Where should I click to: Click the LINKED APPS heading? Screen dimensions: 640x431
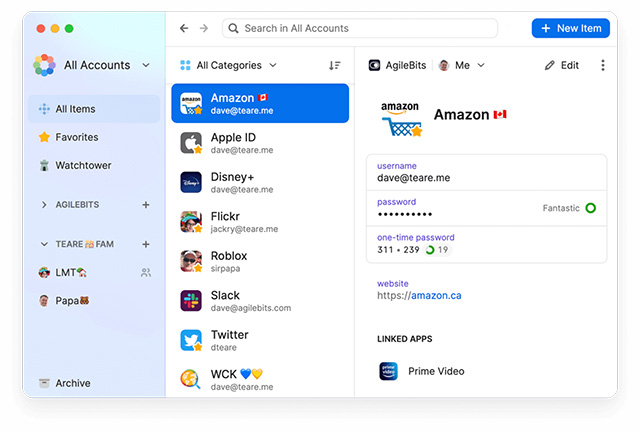404,339
